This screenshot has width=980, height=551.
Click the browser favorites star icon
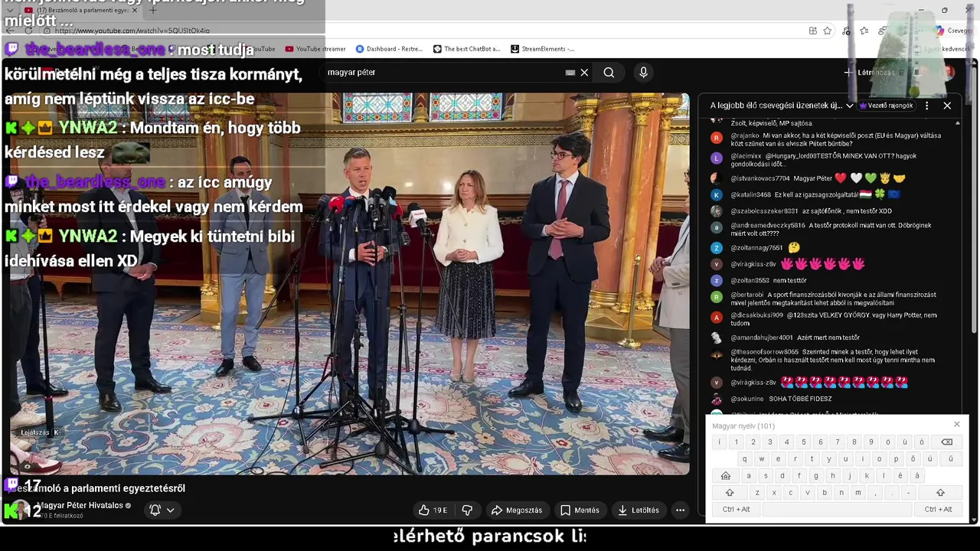point(828,31)
